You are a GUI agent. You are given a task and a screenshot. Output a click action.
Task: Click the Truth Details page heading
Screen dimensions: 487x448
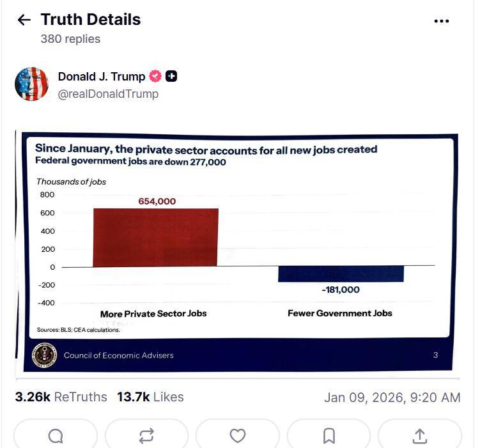(91, 20)
